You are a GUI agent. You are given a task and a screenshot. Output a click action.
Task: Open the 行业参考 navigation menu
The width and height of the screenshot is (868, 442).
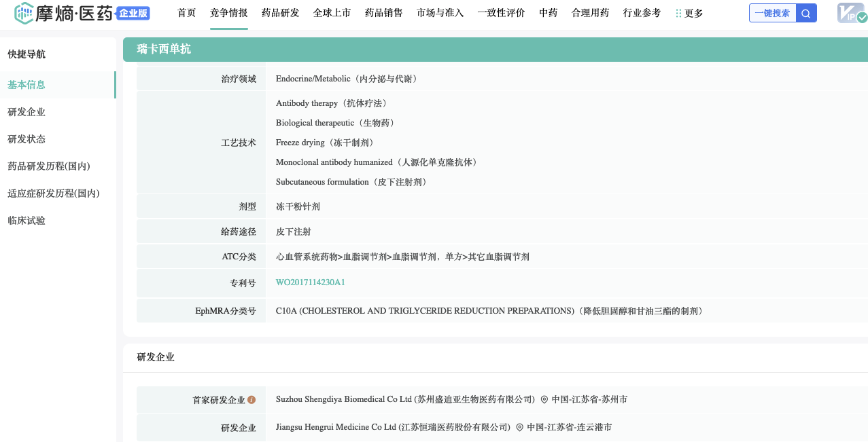point(642,13)
